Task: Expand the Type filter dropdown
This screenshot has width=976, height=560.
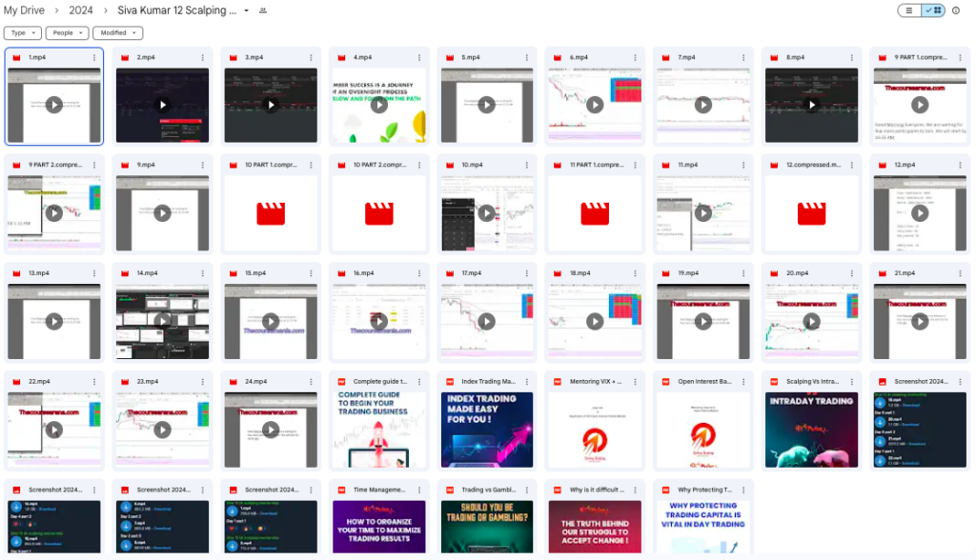Action: click(x=22, y=32)
